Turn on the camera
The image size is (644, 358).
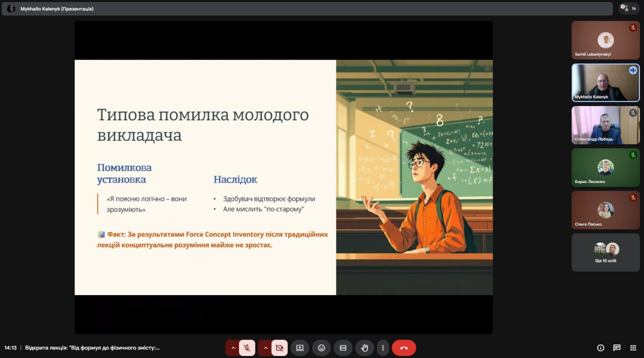coord(280,348)
